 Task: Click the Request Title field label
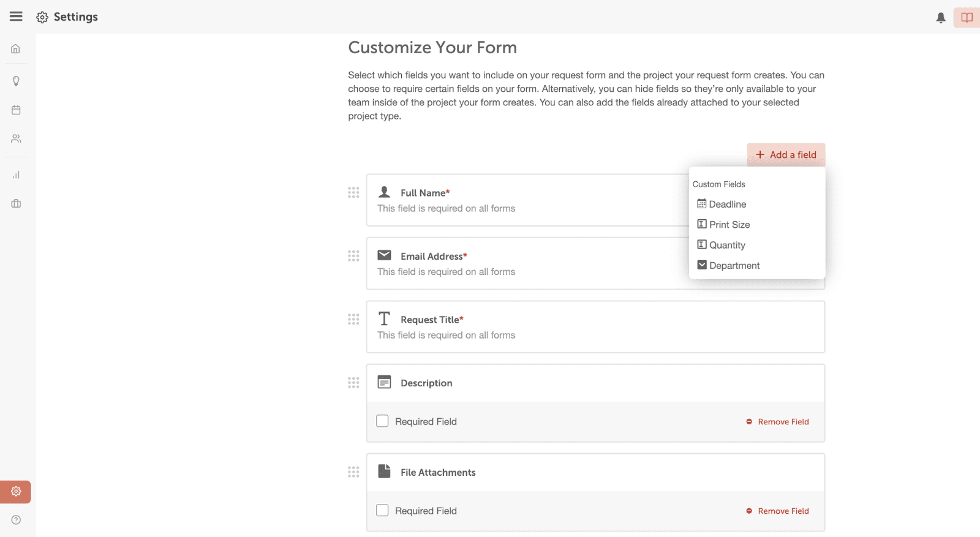[x=432, y=320]
